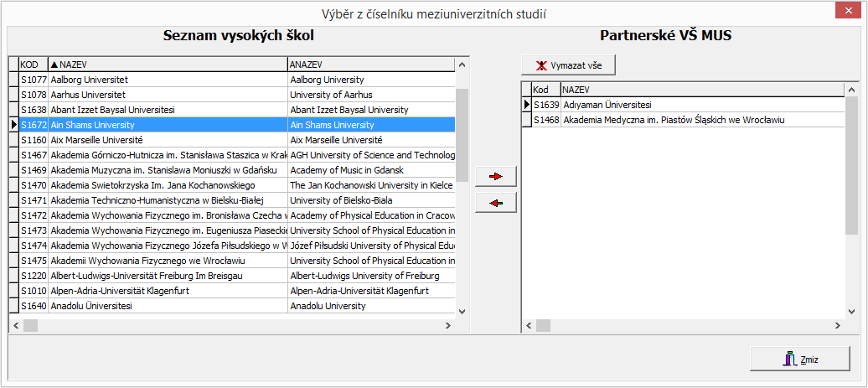Click the red left arrow remove button
Screen dimensions: 868x388
click(496, 203)
